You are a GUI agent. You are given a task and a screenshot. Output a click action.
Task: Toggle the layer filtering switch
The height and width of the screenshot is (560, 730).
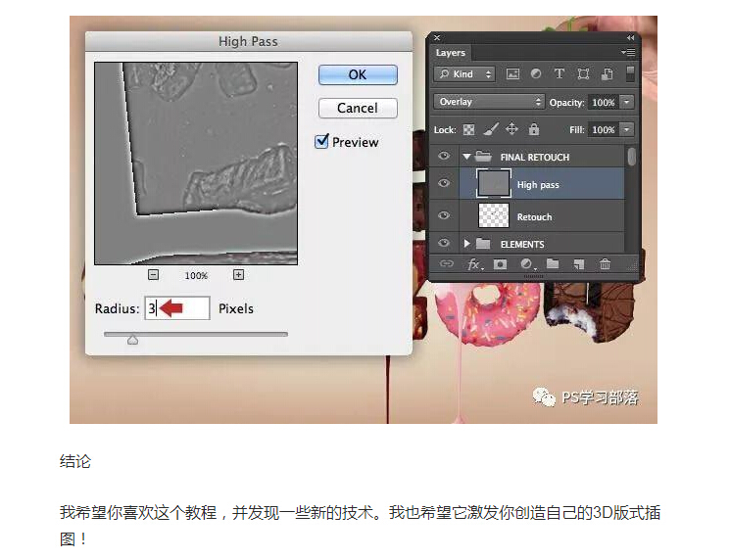click(630, 74)
